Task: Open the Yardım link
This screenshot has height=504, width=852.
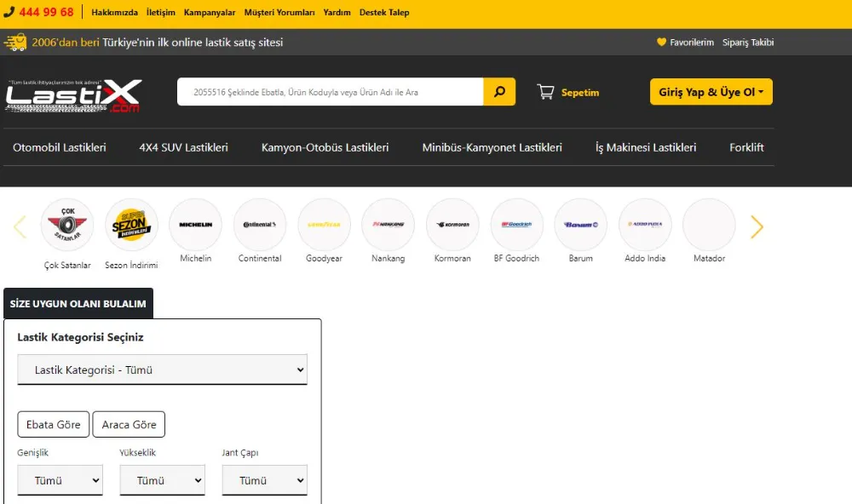Action: (x=337, y=12)
